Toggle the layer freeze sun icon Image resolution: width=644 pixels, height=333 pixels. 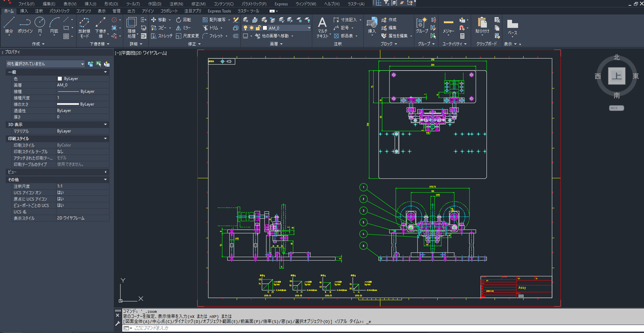251,28
